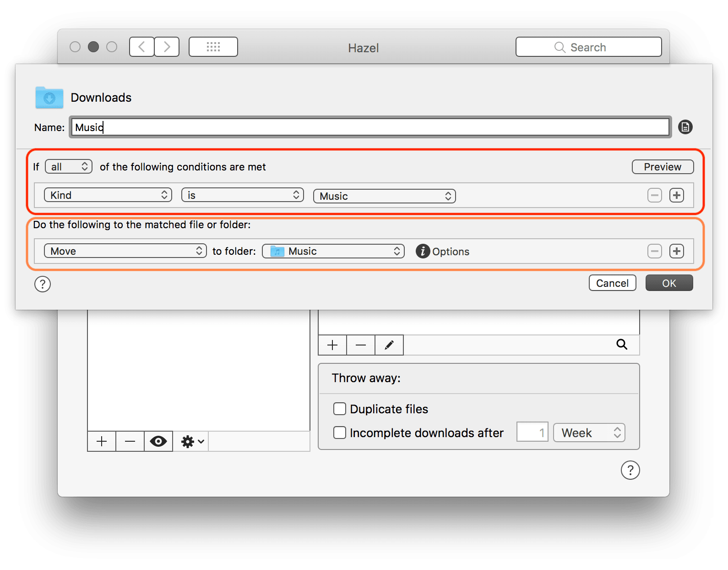Toggle the eye folder monitoring icon

[158, 441]
